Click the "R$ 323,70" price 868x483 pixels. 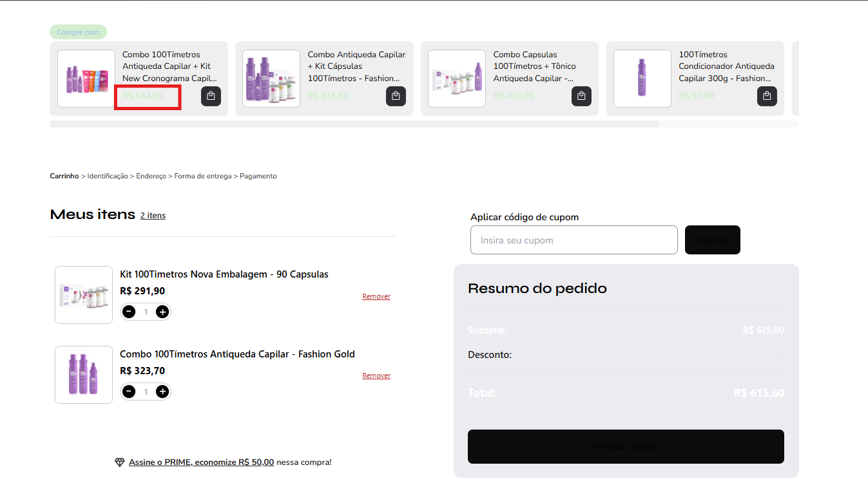[142, 371]
